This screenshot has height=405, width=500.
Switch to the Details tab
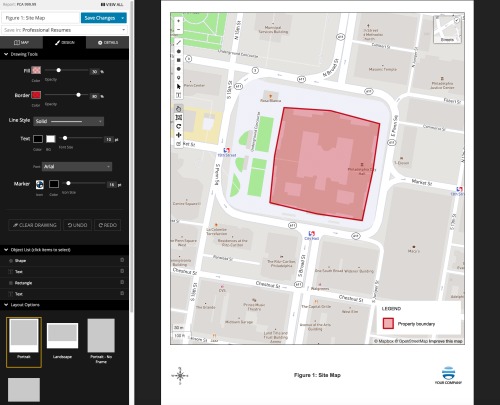coord(108,43)
